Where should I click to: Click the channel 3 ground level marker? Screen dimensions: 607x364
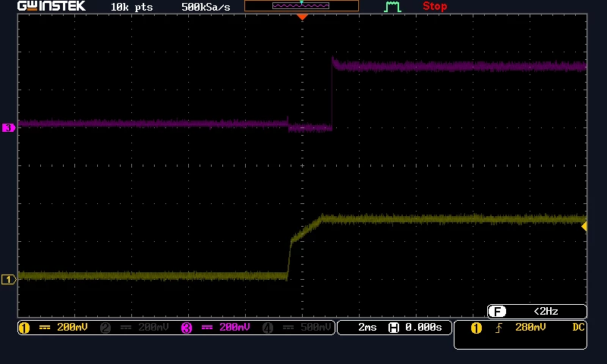coord(8,127)
